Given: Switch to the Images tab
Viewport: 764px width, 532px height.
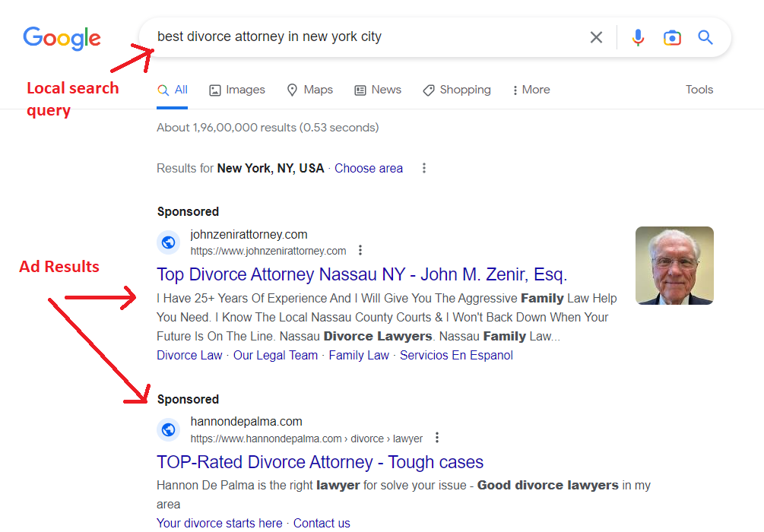Looking at the screenshot, I should pyautogui.click(x=237, y=90).
